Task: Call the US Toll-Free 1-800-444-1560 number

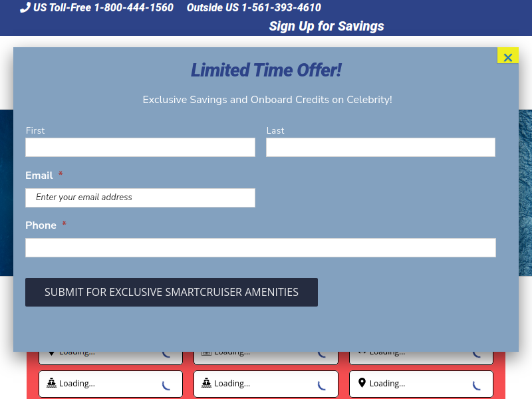Action: [103, 7]
